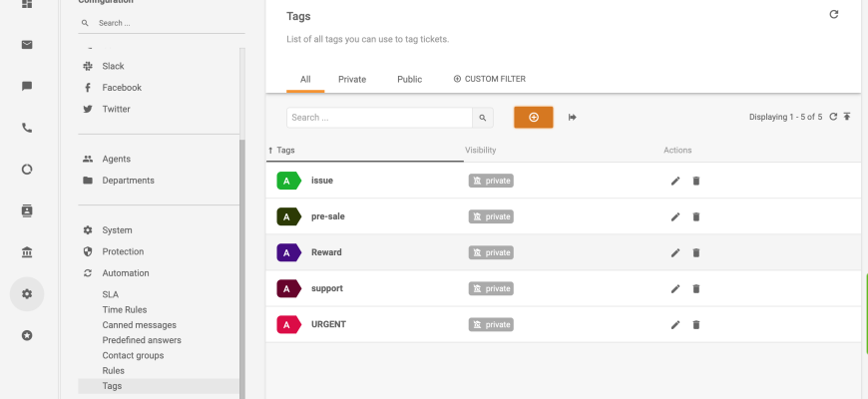868x399 pixels.
Task: Click the purple Reward tag color label
Action: pyautogui.click(x=288, y=252)
